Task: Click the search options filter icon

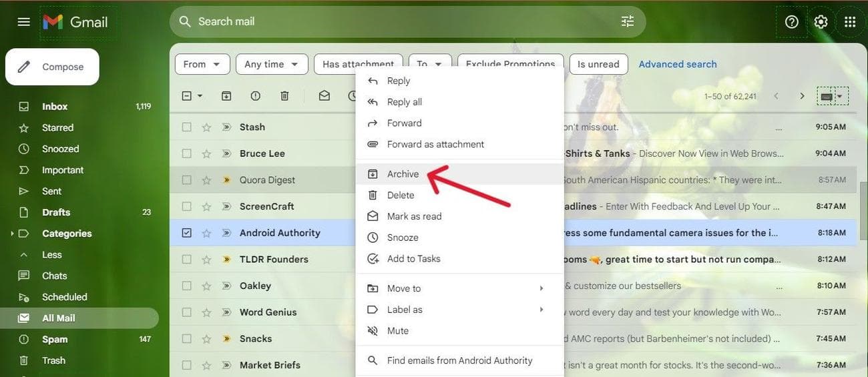Action: [627, 21]
